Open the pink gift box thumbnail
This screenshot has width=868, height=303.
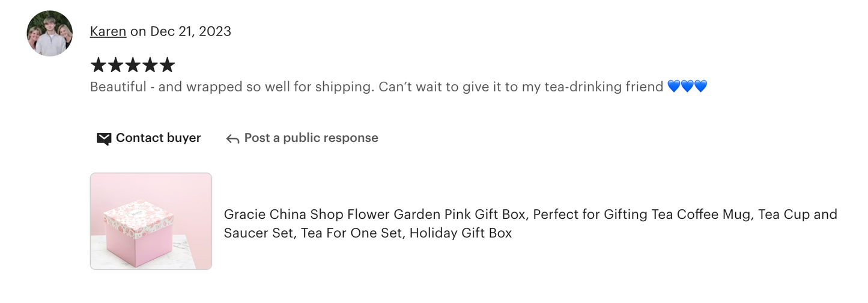[x=151, y=221]
